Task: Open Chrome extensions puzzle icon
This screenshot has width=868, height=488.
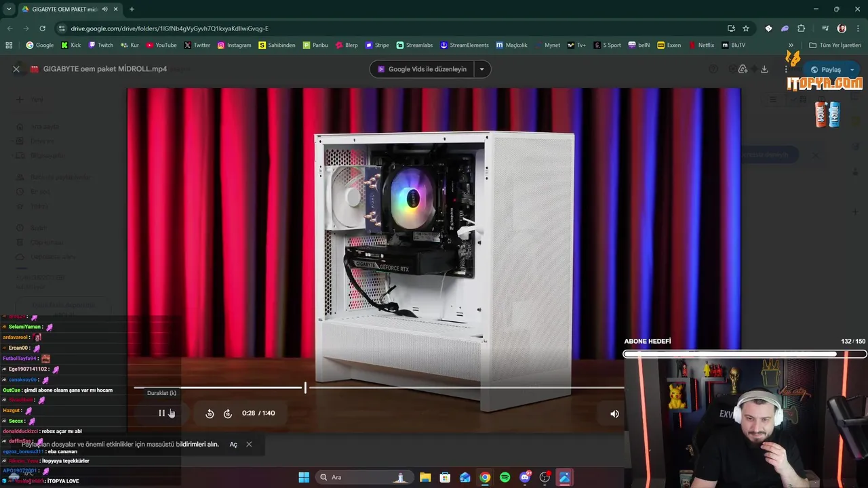Action: (802, 28)
